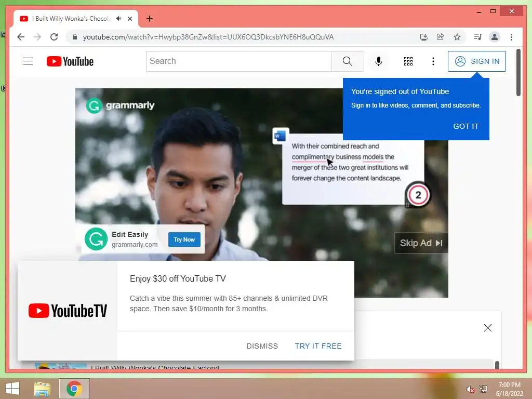Click the page vertical scrollbar
The image size is (532, 399).
[x=518, y=73]
